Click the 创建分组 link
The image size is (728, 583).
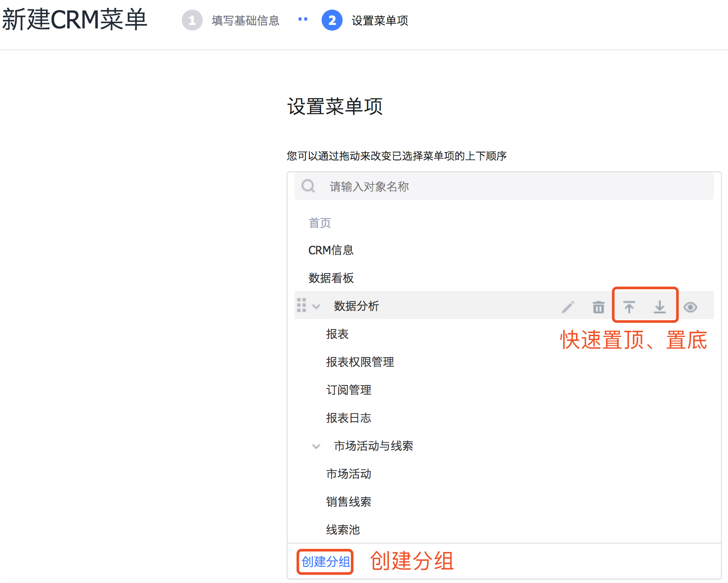click(x=326, y=562)
